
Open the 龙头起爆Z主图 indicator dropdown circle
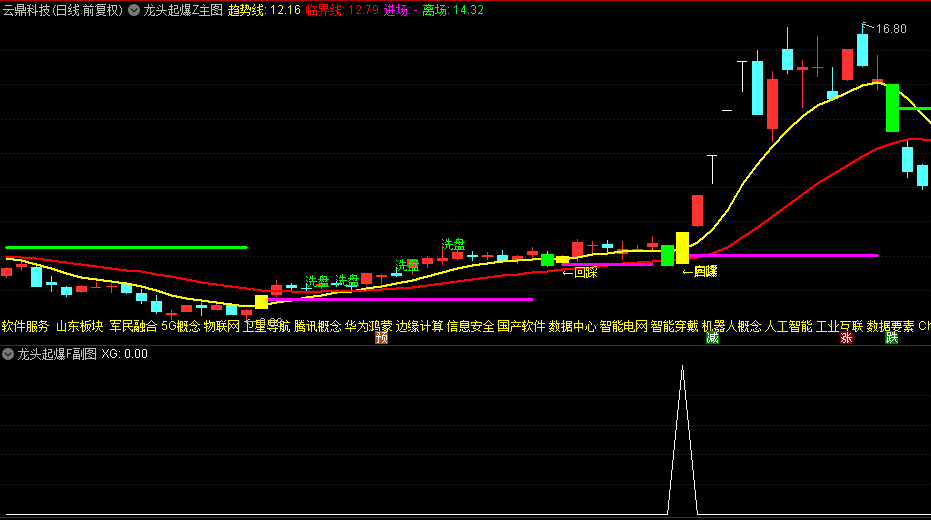coord(134,10)
